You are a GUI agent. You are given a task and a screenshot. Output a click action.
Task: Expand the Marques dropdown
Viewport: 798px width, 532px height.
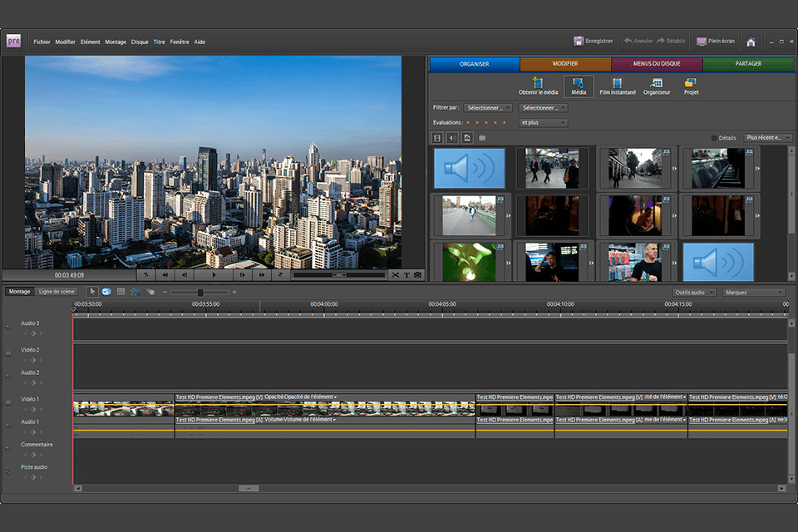[x=753, y=293]
